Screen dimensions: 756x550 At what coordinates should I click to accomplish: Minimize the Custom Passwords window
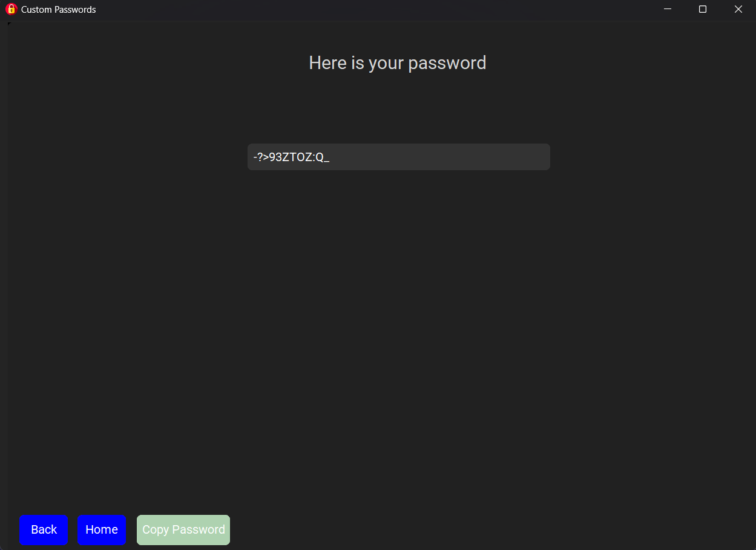[668, 9]
